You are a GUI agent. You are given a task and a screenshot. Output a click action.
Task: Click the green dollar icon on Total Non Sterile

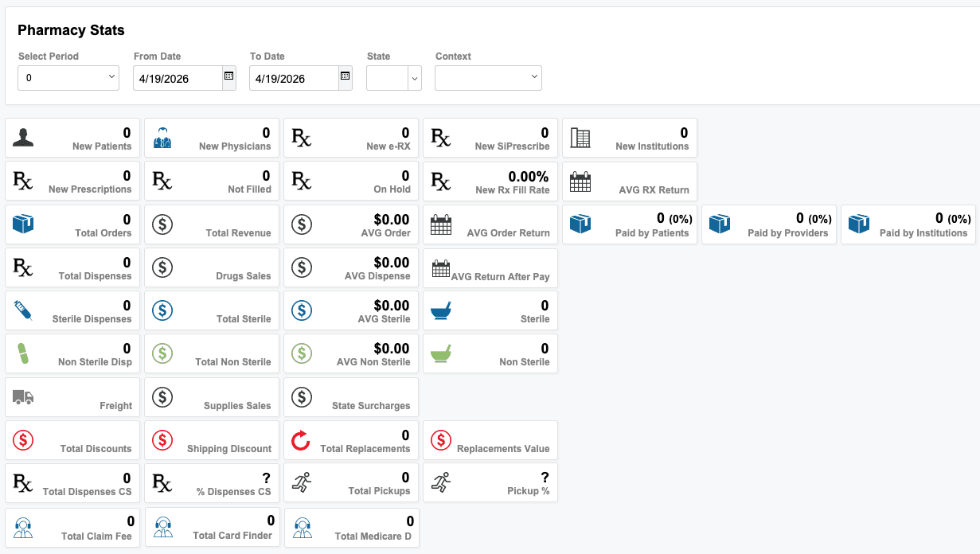click(162, 353)
